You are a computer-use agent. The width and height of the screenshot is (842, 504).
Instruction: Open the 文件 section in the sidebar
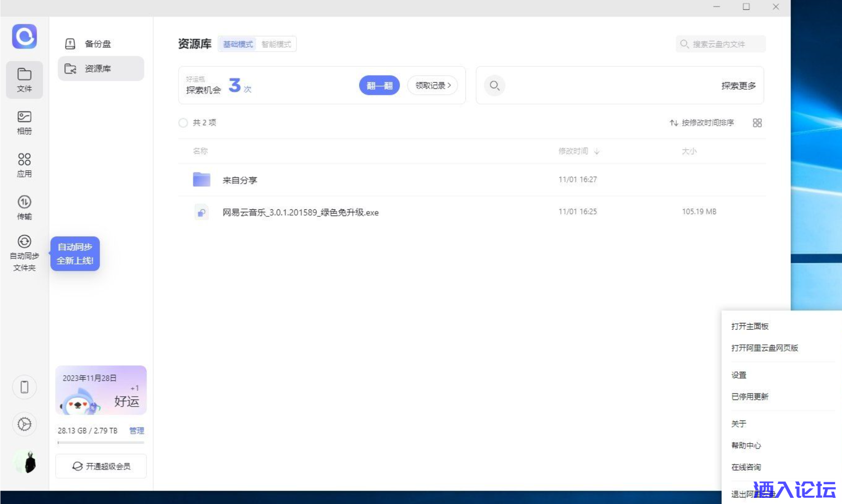24,80
